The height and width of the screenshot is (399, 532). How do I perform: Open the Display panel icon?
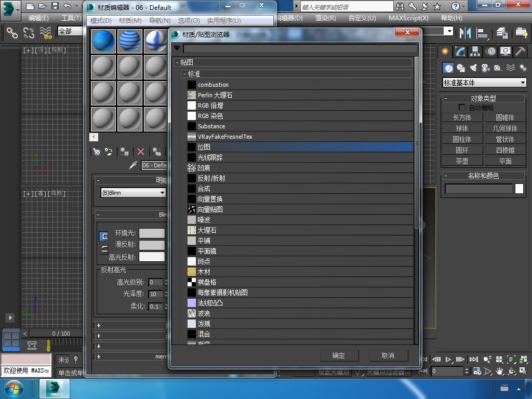506,51
